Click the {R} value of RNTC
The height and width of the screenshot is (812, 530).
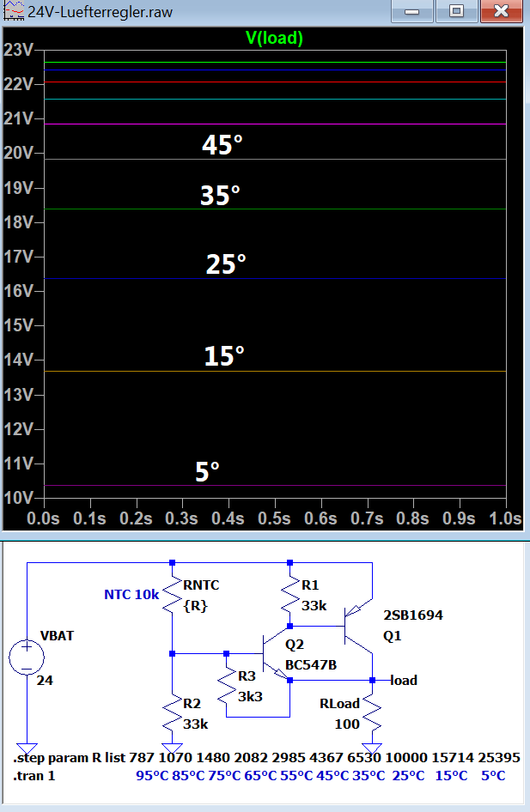click(195, 606)
